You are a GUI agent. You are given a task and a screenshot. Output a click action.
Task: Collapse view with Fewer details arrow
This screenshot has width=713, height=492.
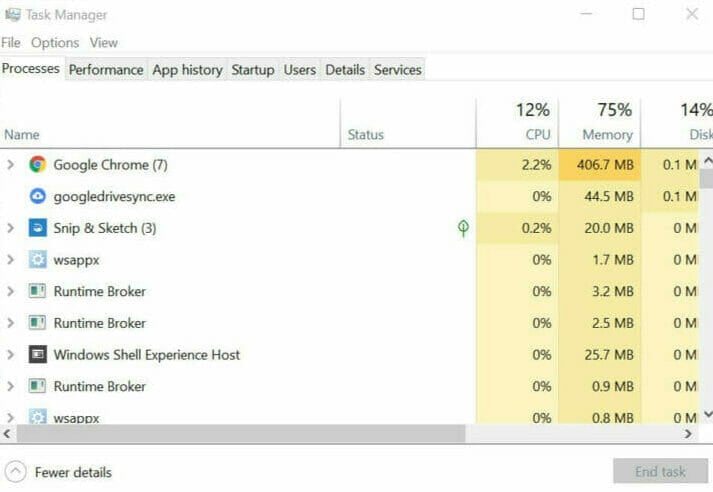[15, 472]
